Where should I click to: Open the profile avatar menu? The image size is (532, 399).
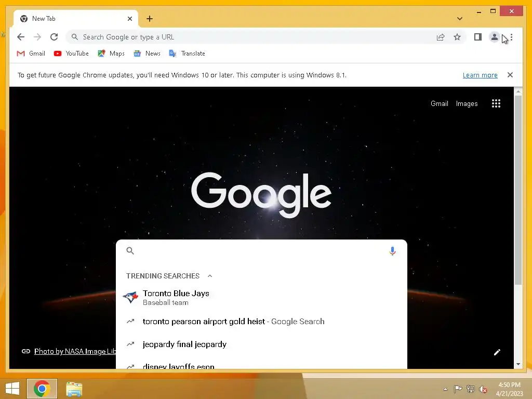click(x=495, y=37)
